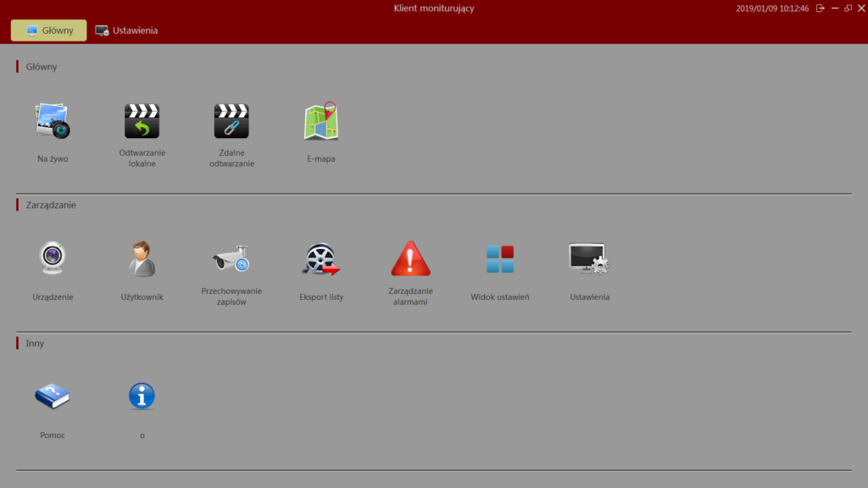Launch Odtwarzanie lokalne playback
This screenshot has width=868, height=488.
(141, 120)
